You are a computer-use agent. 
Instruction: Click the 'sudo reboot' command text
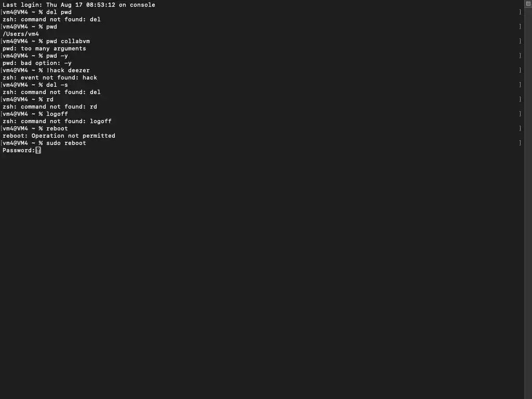[66, 143]
